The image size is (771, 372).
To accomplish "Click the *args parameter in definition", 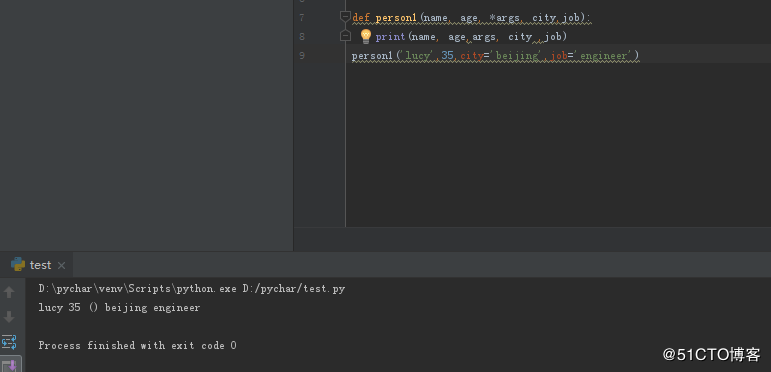I will tap(504, 18).
